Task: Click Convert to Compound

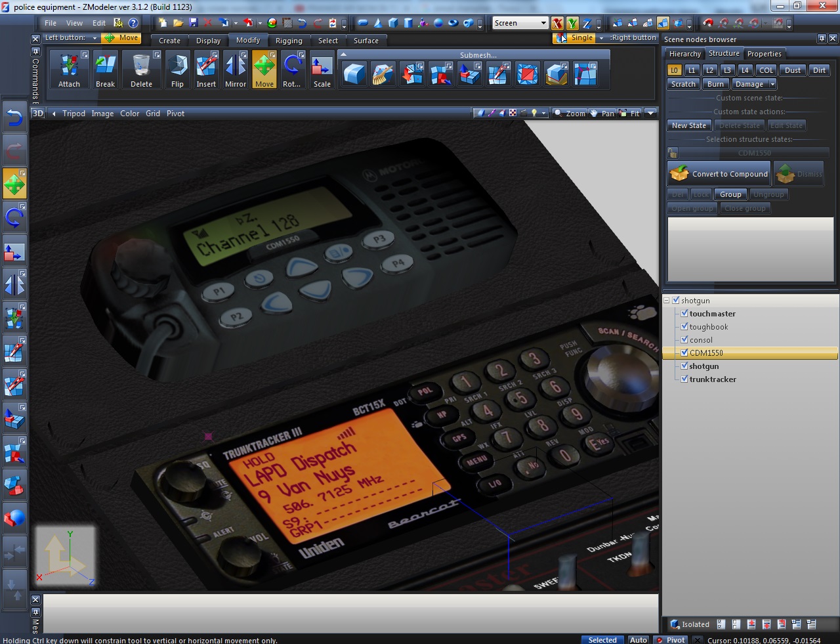Action: (x=719, y=174)
